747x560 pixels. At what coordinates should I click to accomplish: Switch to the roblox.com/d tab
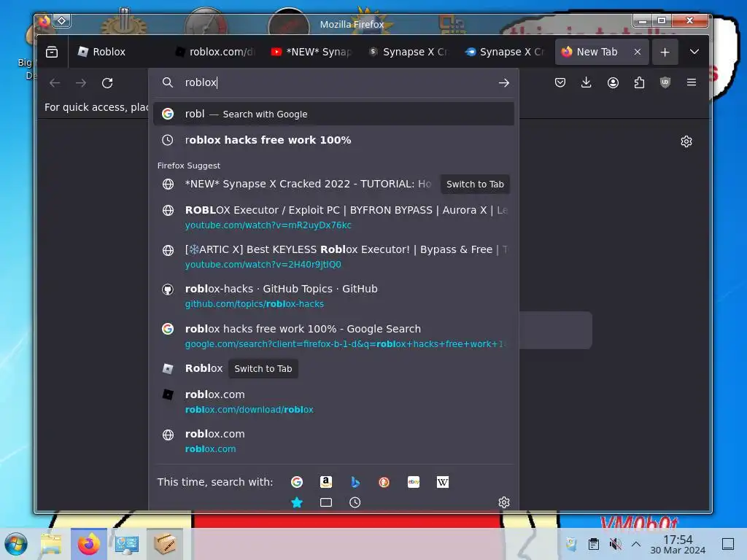click(x=215, y=52)
